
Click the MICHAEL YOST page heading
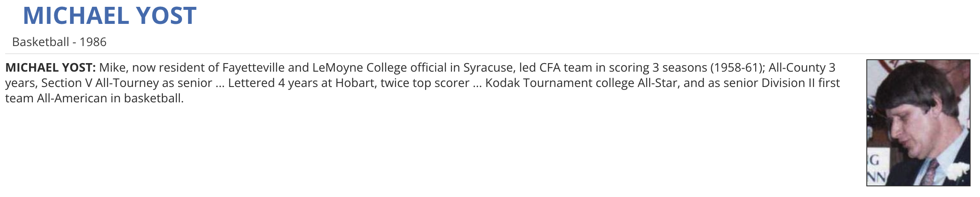click(x=109, y=16)
